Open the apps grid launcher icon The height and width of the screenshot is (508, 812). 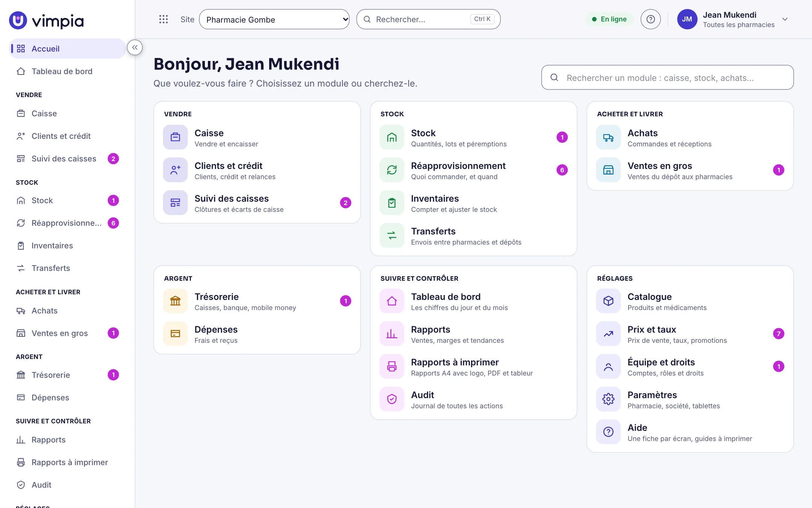(x=163, y=19)
